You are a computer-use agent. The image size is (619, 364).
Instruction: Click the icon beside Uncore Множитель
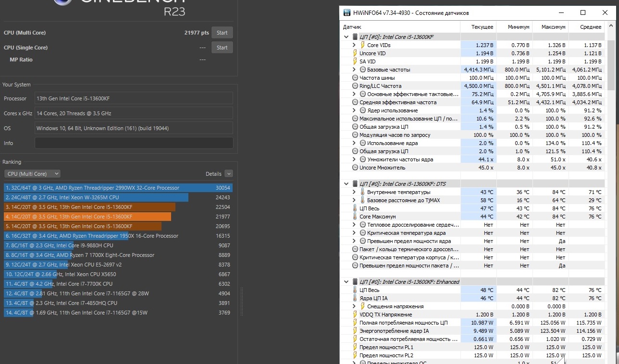coord(355,168)
